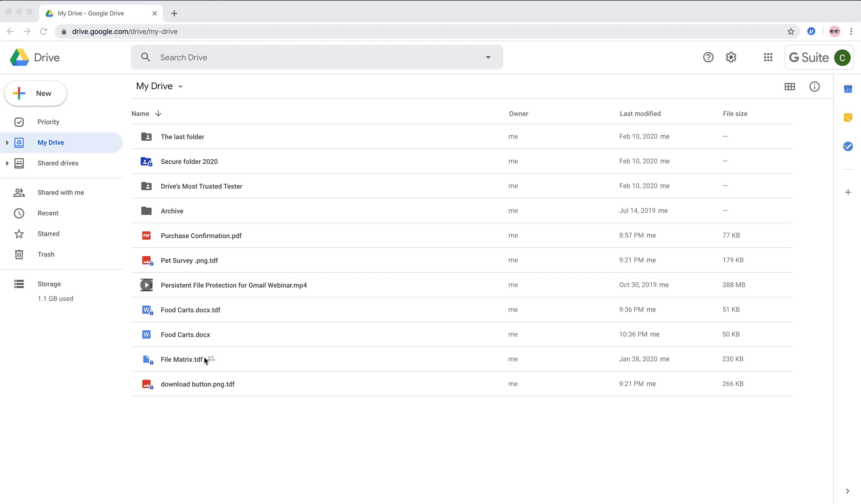Select Drive's Most Trusted Tester folder
The image size is (861, 504).
(461, 186)
